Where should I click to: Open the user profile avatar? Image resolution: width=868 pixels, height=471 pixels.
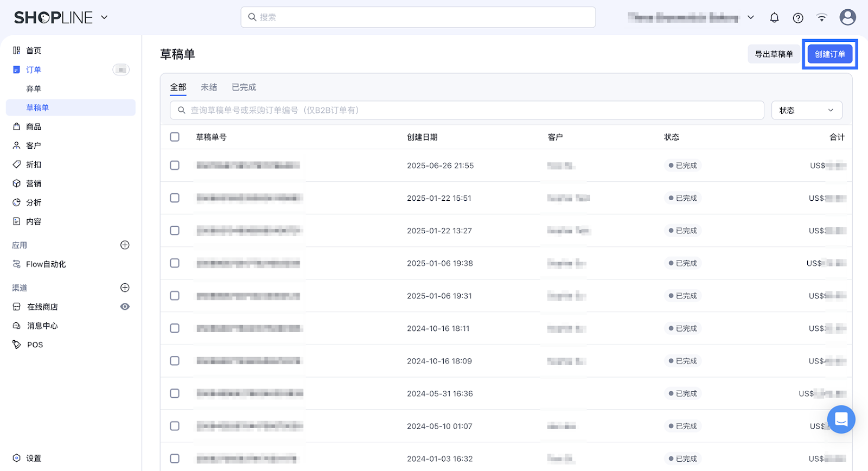[847, 17]
